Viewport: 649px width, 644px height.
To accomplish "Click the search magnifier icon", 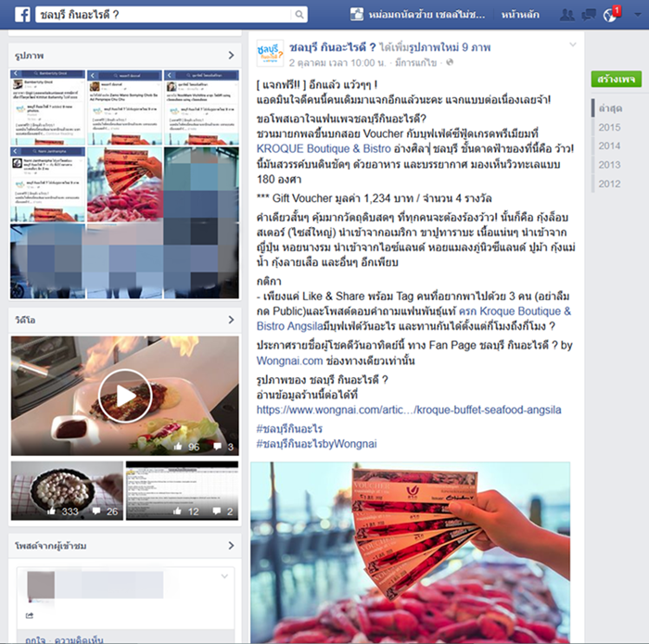I will tap(299, 15).
